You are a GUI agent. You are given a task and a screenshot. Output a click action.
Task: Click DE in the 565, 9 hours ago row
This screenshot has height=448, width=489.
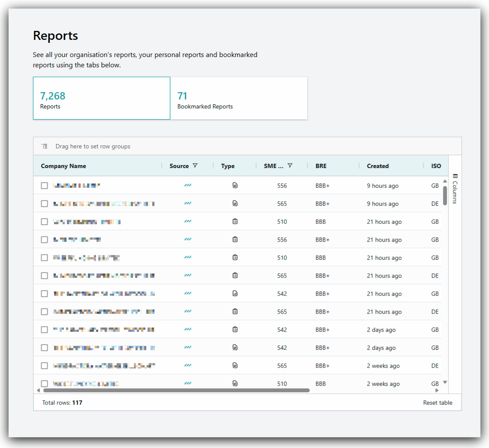click(435, 204)
